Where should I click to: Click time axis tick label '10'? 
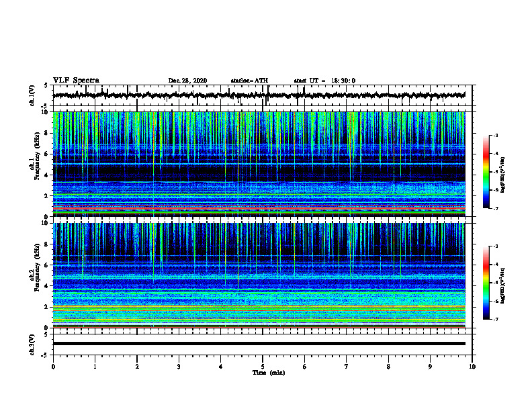pyautogui.click(x=472, y=367)
